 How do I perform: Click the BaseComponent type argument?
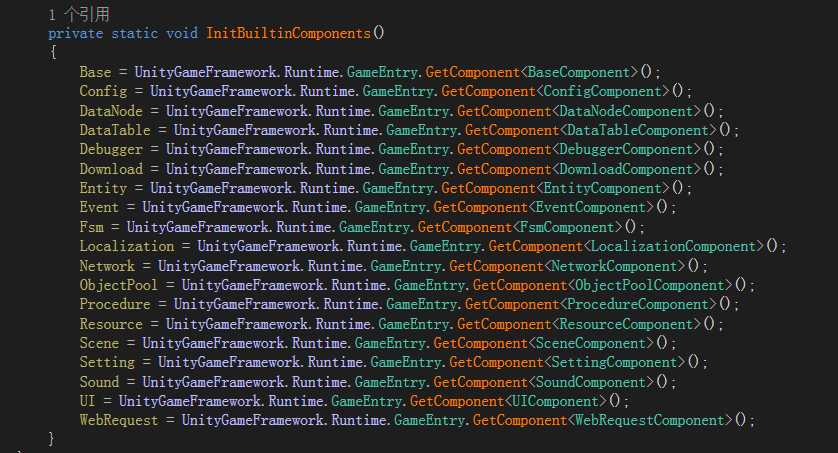579,72
